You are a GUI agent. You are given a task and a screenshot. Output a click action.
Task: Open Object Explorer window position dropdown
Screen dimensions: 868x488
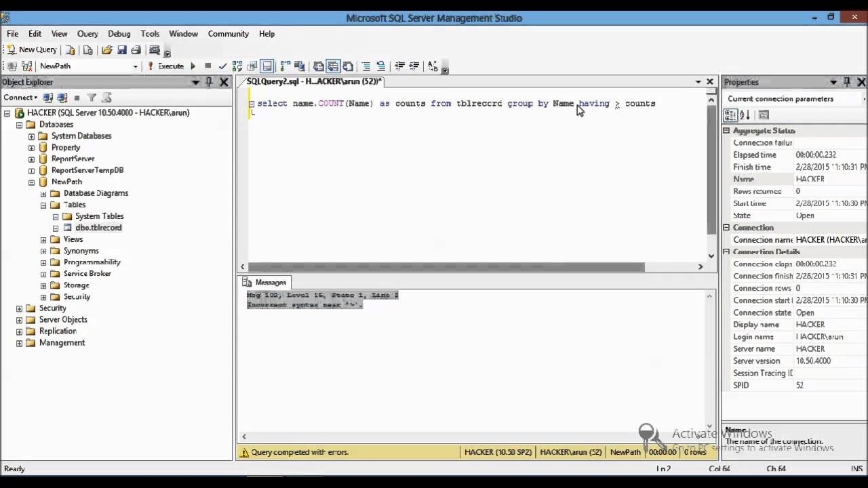click(195, 82)
